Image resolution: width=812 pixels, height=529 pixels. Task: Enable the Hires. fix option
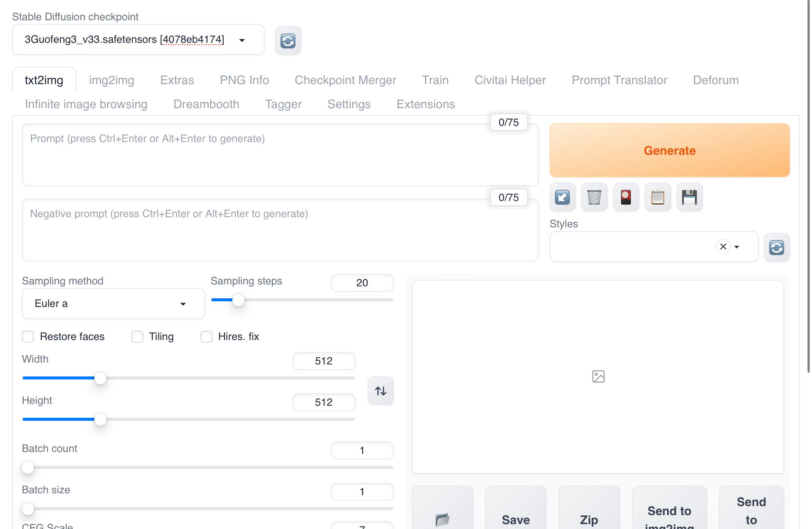click(206, 337)
